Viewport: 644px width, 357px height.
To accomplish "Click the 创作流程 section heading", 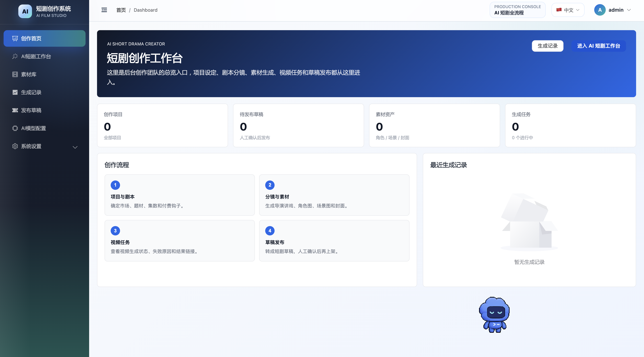I will click(x=117, y=165).
